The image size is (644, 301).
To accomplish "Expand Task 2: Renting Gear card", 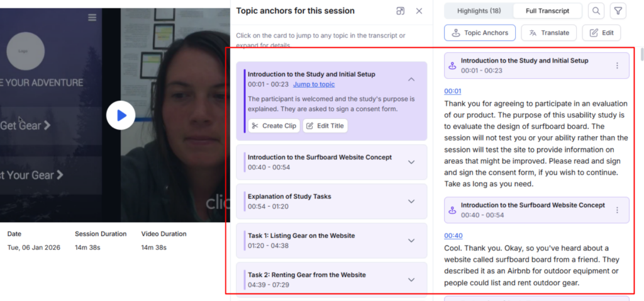I will click(411, 280).
